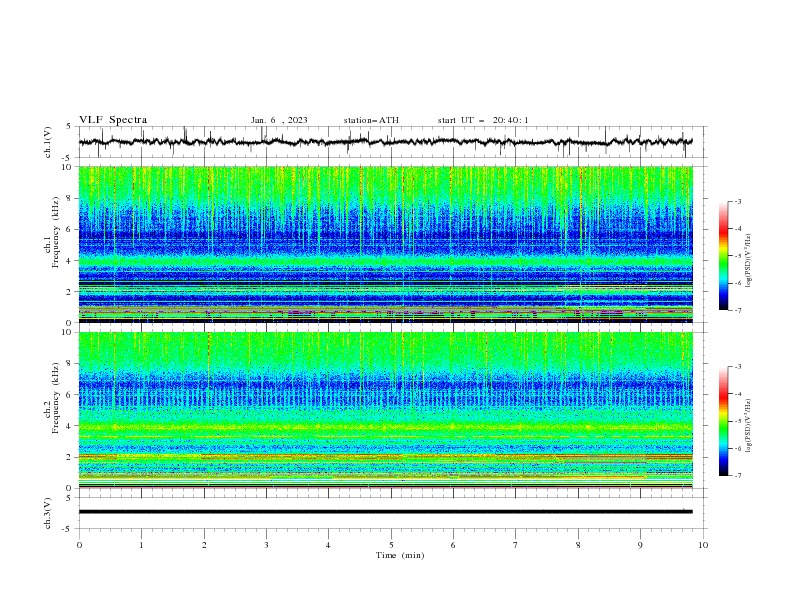
Task: Click the "-3" tick on ch.2 color bar
Action: click(737, 367)
